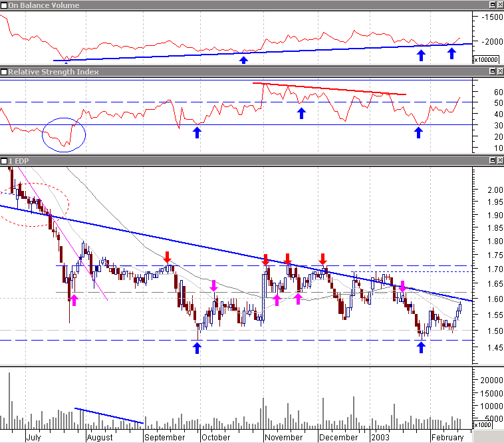Click the 1.65 price on the EDP scale

(x=495, y=284)
